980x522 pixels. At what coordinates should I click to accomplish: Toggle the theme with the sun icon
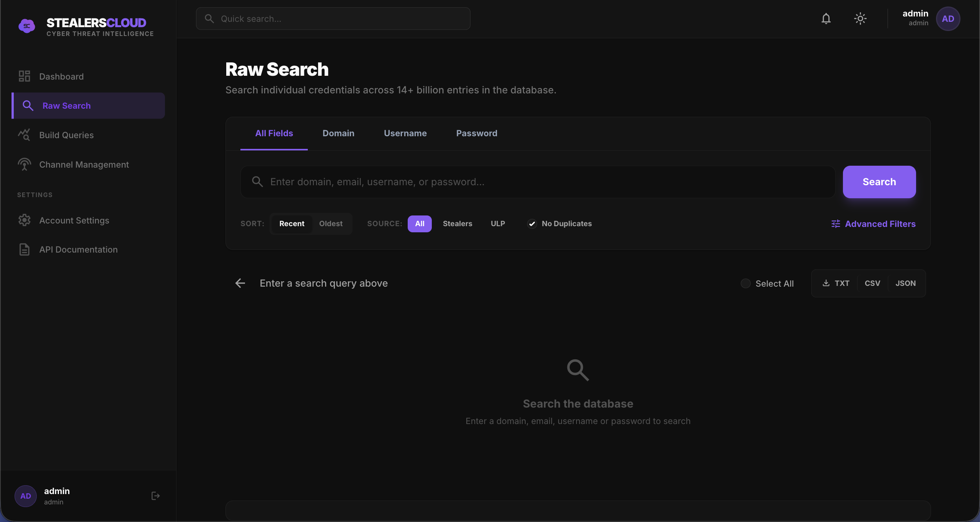click(860, 18)
